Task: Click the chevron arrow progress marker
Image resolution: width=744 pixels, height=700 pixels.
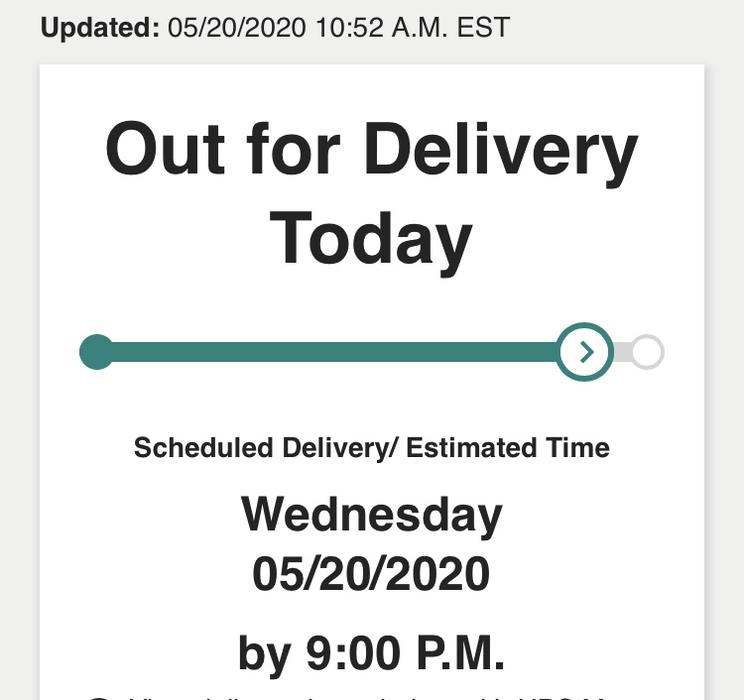Action: coord(586,352)
